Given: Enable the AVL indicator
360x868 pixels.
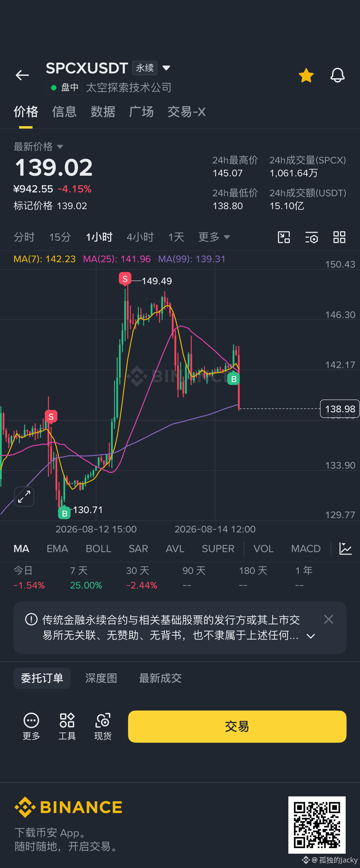Looking at the screenshot, I should pyautogui.click(x=175, y=549).
